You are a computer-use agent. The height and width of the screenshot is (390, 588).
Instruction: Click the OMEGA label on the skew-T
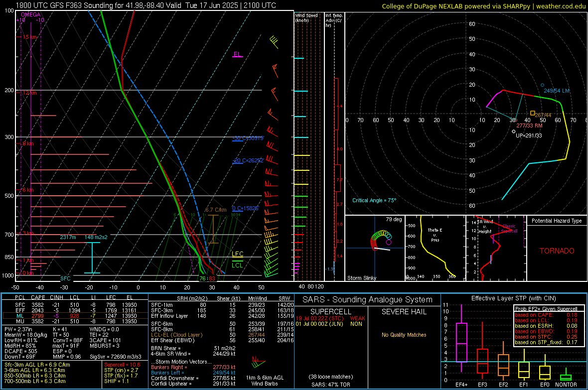coord(30,14)
